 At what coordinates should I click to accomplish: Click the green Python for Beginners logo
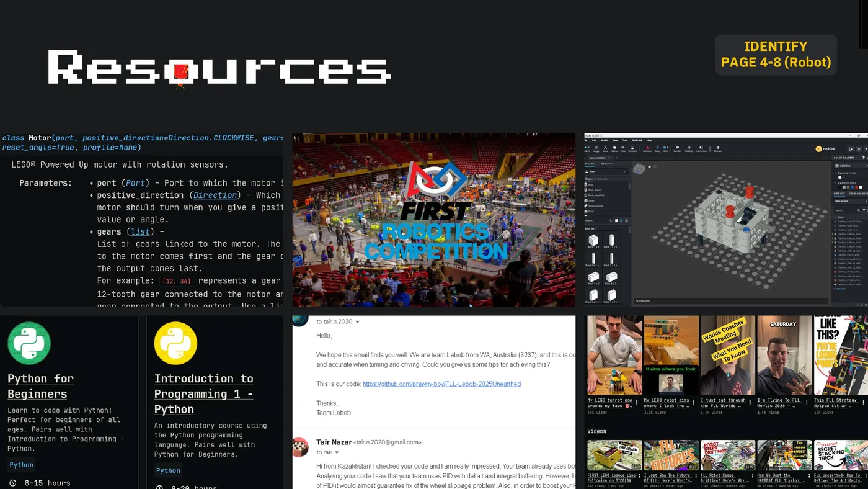pos(29,343)
